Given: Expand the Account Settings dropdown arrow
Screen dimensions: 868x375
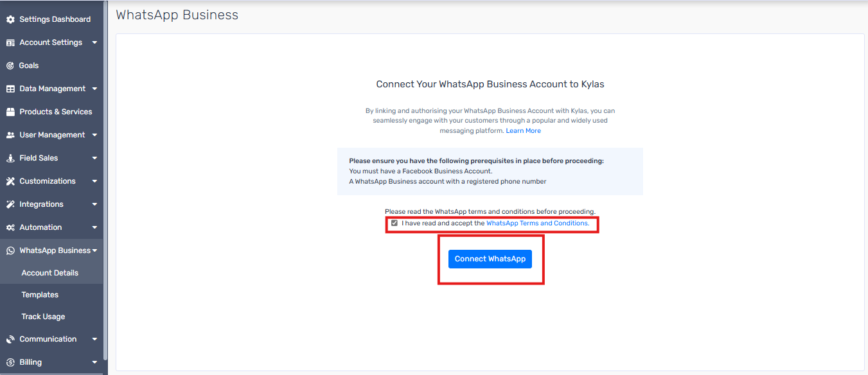Looking at the screenshot, I should pos(94,42).
